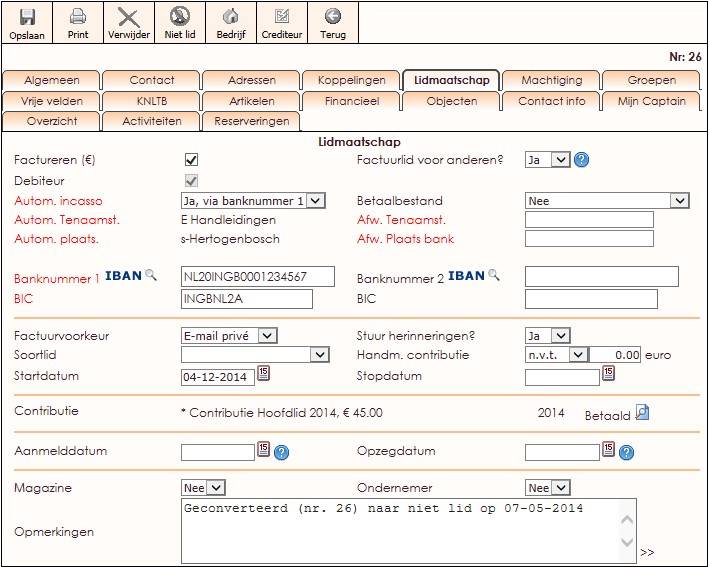Open the Artikelen tab
The width and height of the screenshot is (709, 567).
tap(252, 101)
